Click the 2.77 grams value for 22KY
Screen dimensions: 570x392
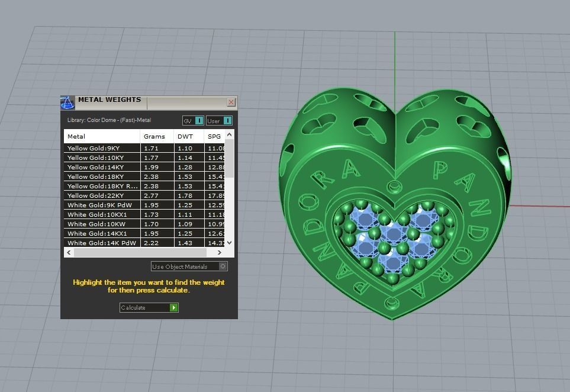point(151,195)
